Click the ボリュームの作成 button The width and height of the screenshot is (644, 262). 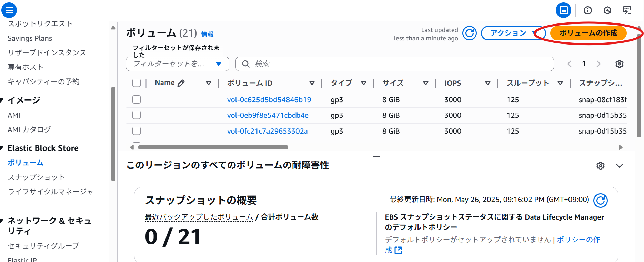point(588,33)
